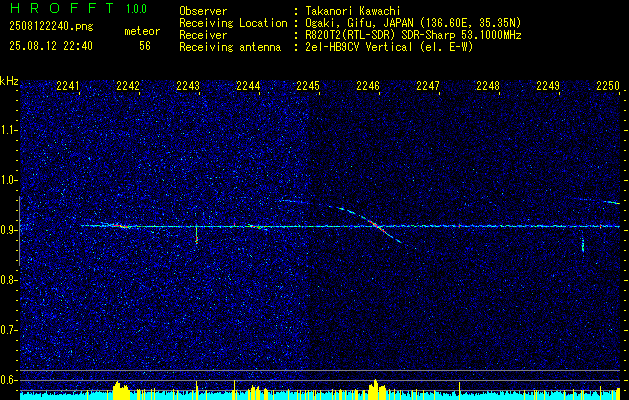
Task: Click time marker 2250
Action: click(x=608, y=85)
